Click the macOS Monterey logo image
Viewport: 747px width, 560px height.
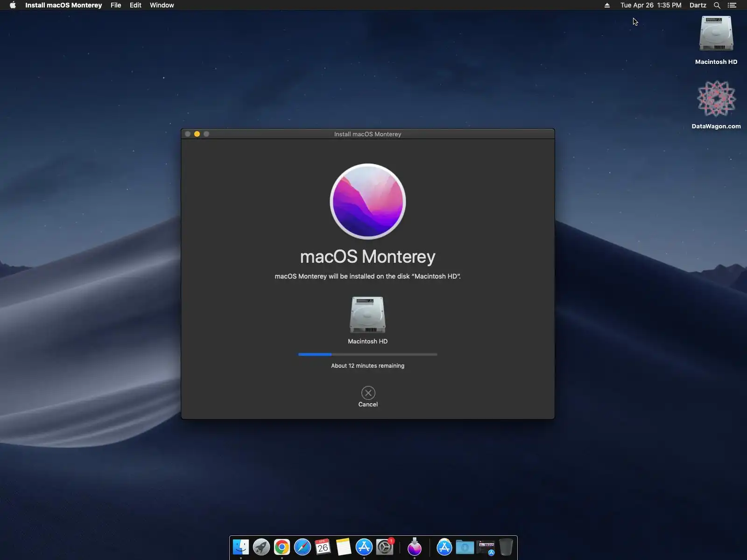pos(368,202)
